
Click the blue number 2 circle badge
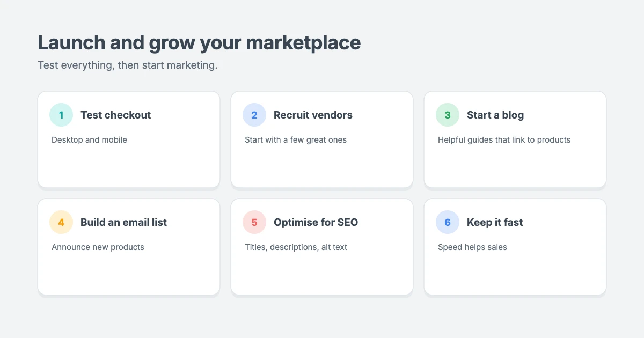[x=254, y=115]
